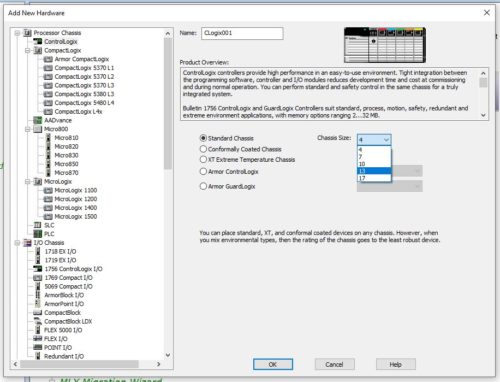The image size is (500, 382).
Task: Click the ControlLogix chassis preview image
Action: 385,45
